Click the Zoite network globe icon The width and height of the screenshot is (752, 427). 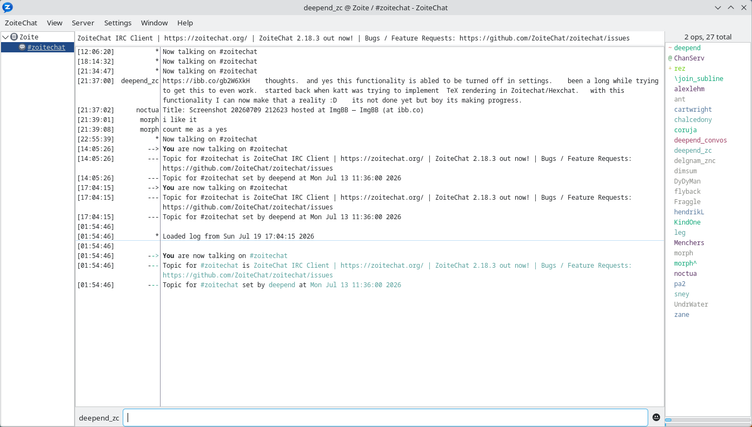pyautogui.click(x=14, y=37)
